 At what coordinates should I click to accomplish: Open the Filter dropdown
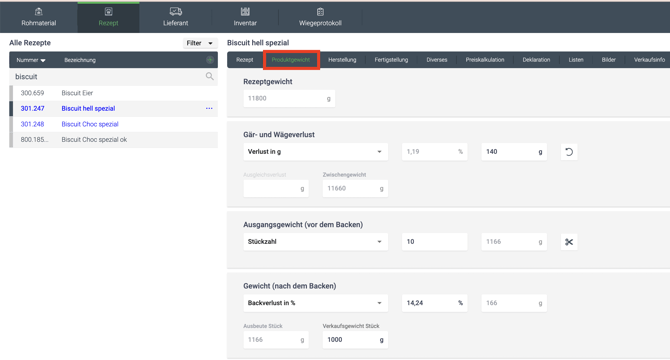click(x=200, y=43)
